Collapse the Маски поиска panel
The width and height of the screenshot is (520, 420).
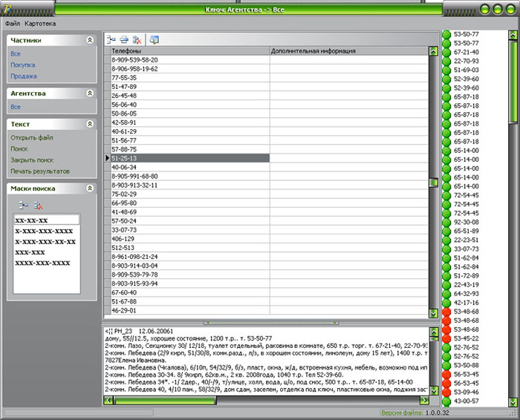[89, 188]
